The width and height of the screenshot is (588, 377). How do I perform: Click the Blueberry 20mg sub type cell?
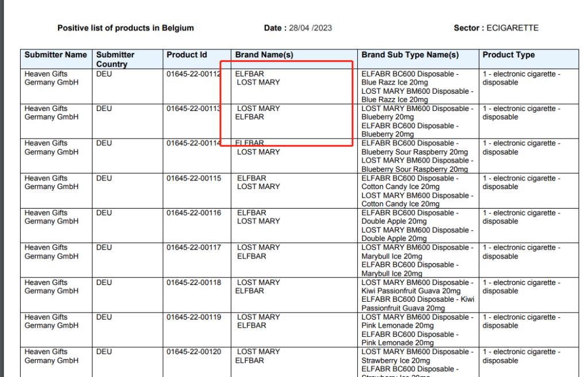(417, 121)
